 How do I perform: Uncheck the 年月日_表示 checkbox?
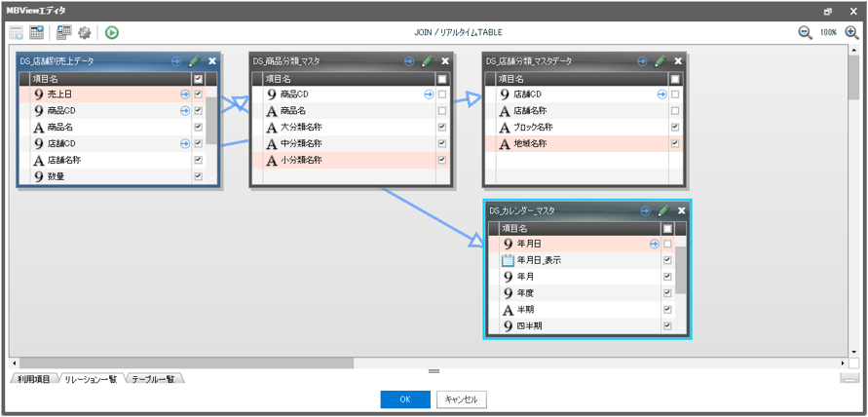coord(667,260)
